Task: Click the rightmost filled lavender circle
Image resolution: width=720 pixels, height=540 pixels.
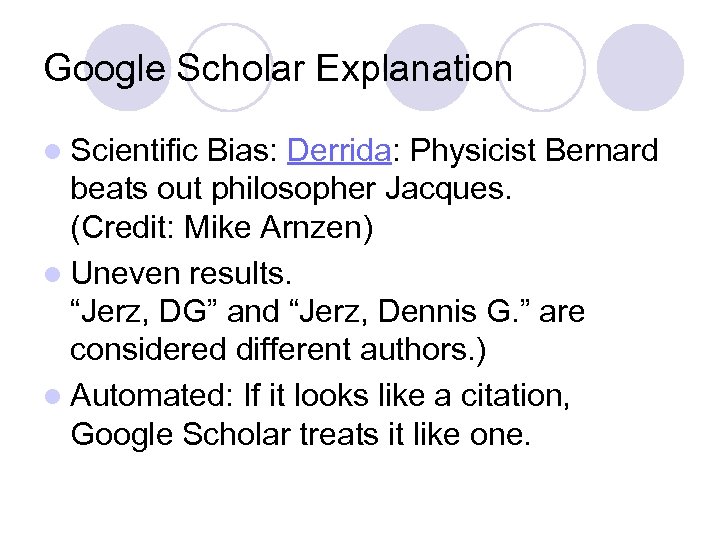Action: pyautogui.click(x=641, y=67)
